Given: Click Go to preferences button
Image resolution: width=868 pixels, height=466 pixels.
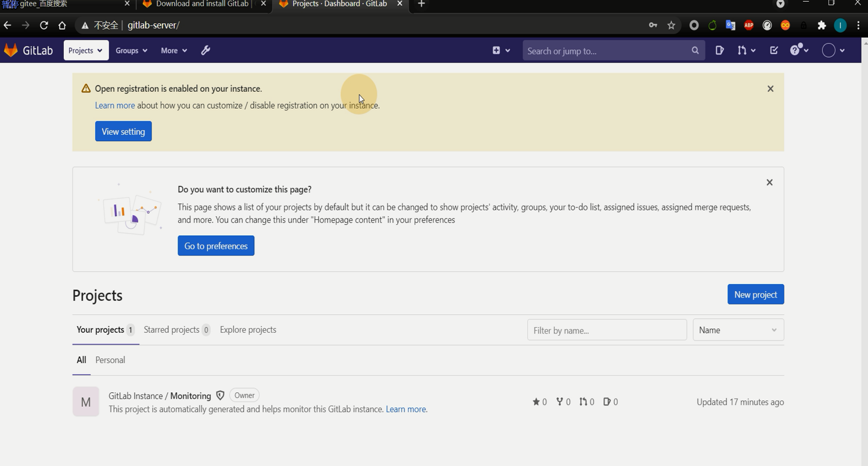Looking at the screenshot, I should click(216, 246).
